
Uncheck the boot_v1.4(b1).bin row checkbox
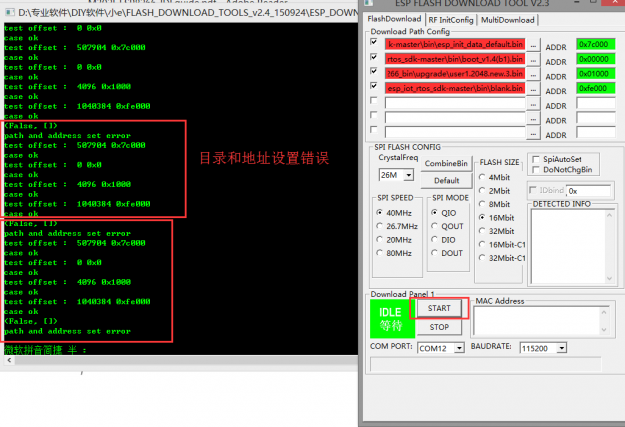coord(374,57)
